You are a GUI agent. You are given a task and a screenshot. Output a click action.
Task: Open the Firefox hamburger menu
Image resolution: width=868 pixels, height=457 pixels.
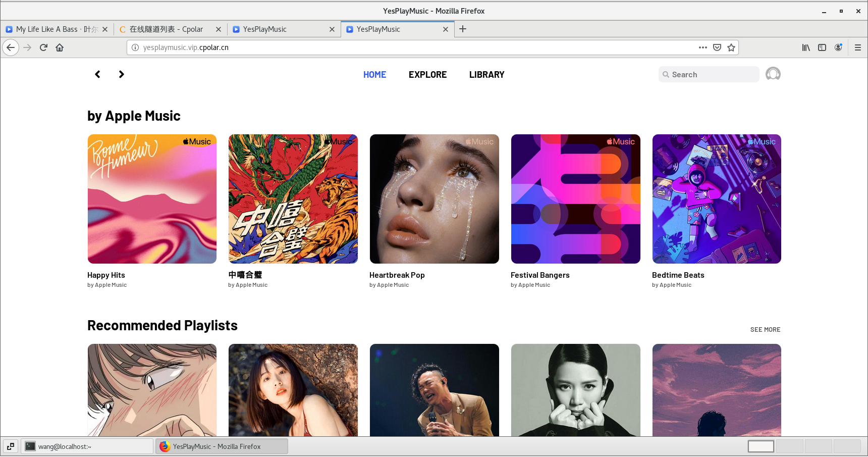pyautogui.click(x=858, y=47)
